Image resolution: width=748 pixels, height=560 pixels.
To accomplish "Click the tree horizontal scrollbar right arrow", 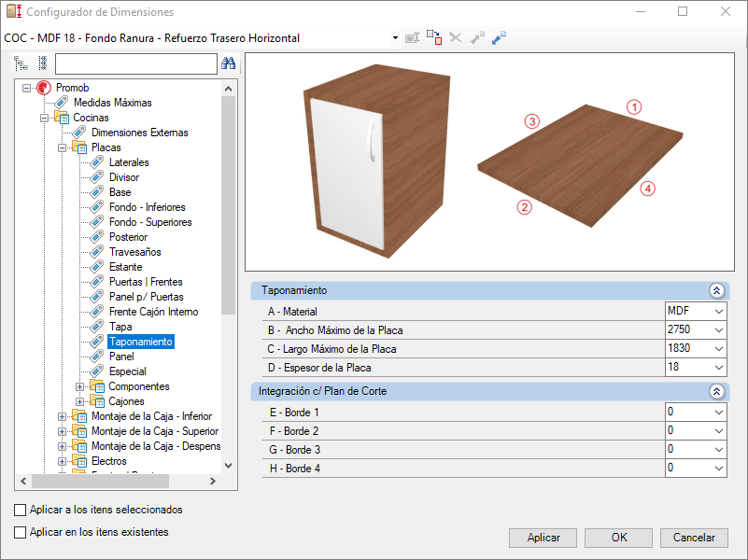I will (x=213, y=482).
